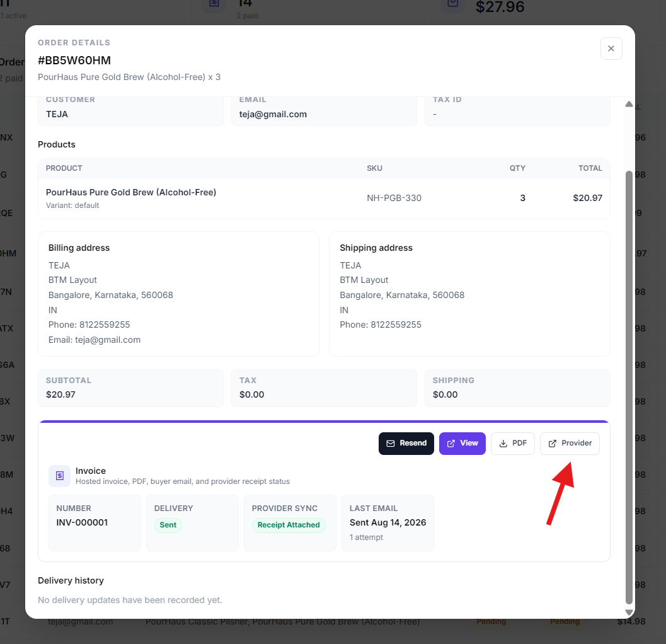Click the Receipt Attached sync badge
Image resolution: width=666 pixels, height=644 pixels.
[x=289, y=525]
